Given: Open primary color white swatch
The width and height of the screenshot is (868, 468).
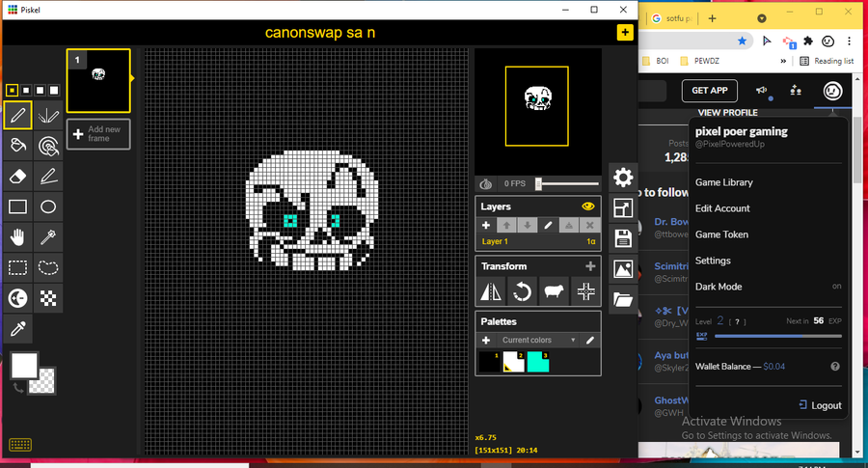Looking at the screenshot, I should (x=24, y=366).
